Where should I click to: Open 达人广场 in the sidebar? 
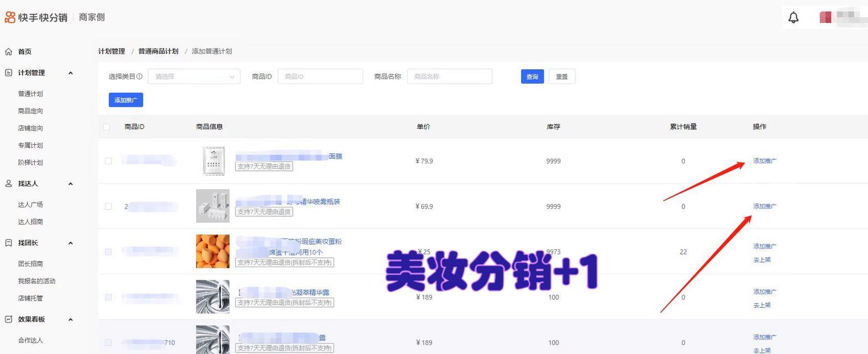(x=30, y=204)
